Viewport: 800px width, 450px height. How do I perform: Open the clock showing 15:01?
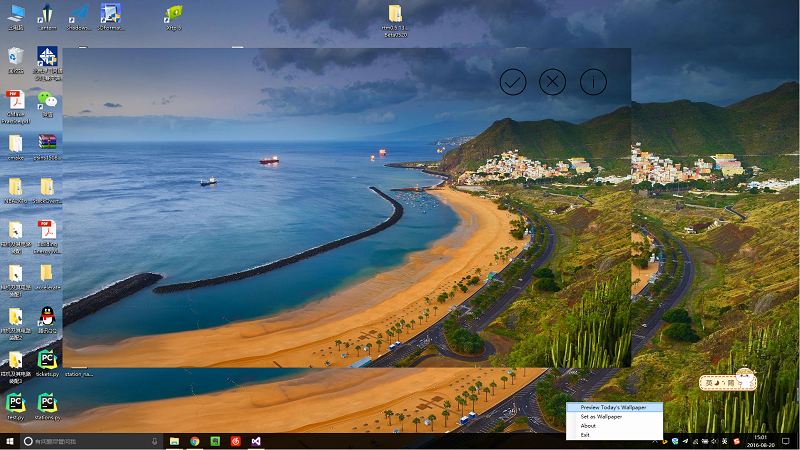[760, 441]
